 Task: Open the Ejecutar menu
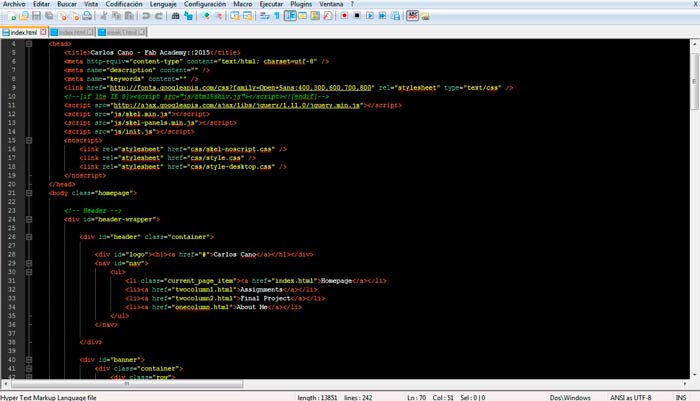[x=271, y=4]
